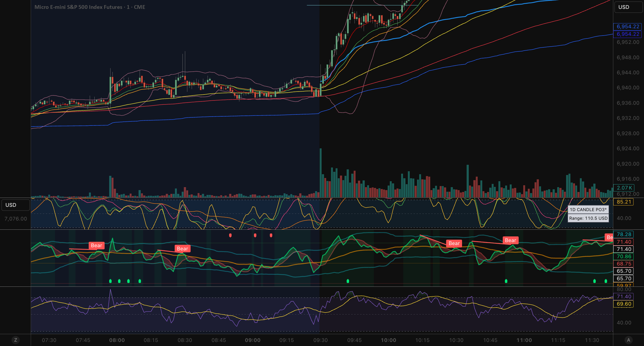The height and width of the screenshot is (346, 644).
Task: Click the red 71.40 value label
Action: (x=623, y=242)
